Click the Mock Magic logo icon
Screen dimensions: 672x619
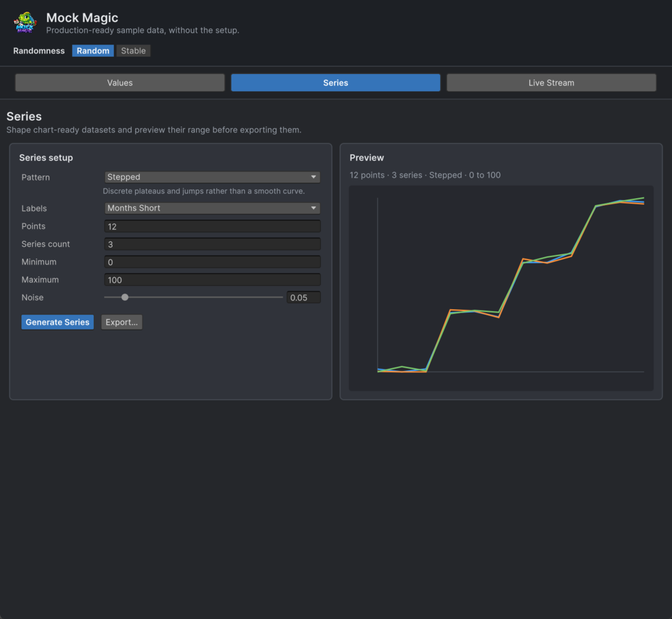tap(25, 23)
